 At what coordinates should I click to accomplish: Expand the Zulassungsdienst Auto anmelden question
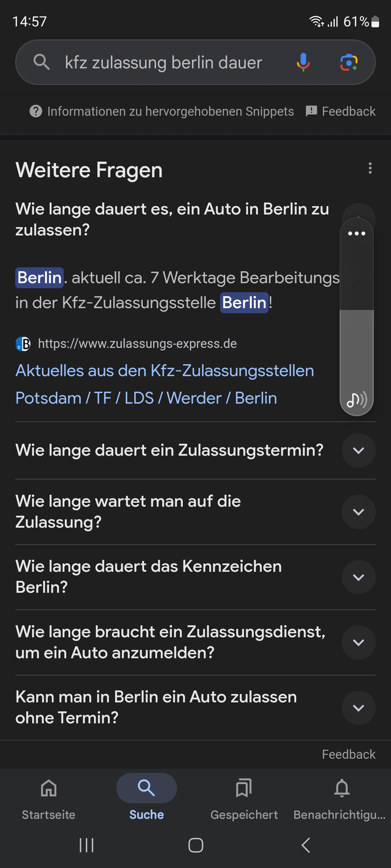click(x=358, y=642)
